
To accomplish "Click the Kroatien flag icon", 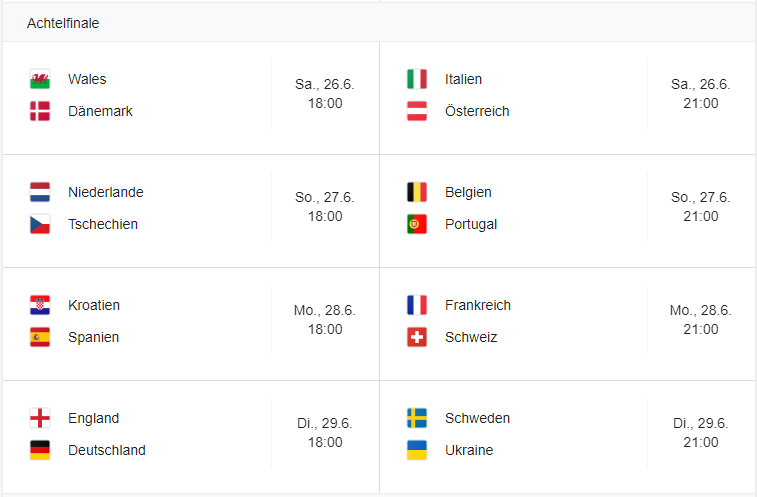I will [x=40, y=305].
